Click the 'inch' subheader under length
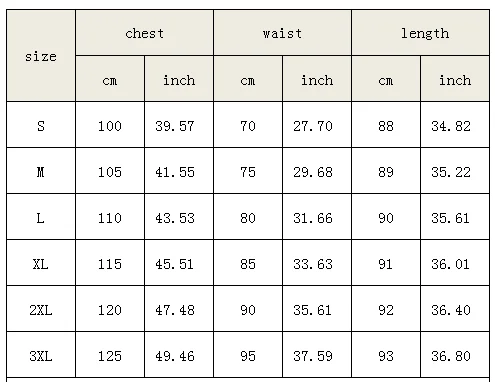This screenshot has width=495, height=382. point(455,79)
